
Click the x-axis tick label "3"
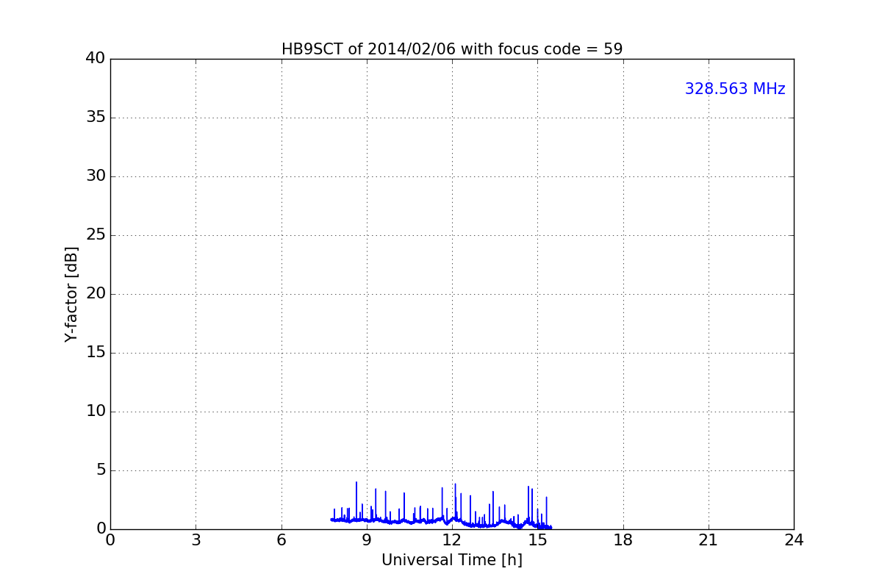click(x=196, y=540)
